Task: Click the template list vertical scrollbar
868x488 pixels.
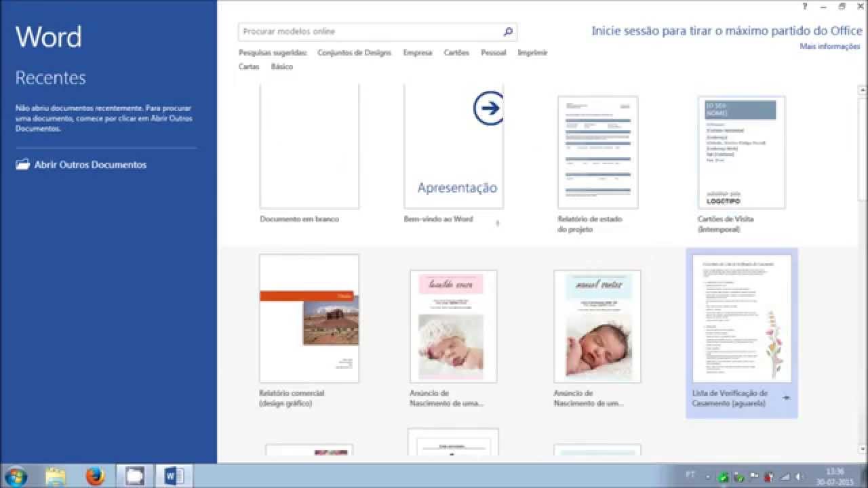Action: point(862,271)
